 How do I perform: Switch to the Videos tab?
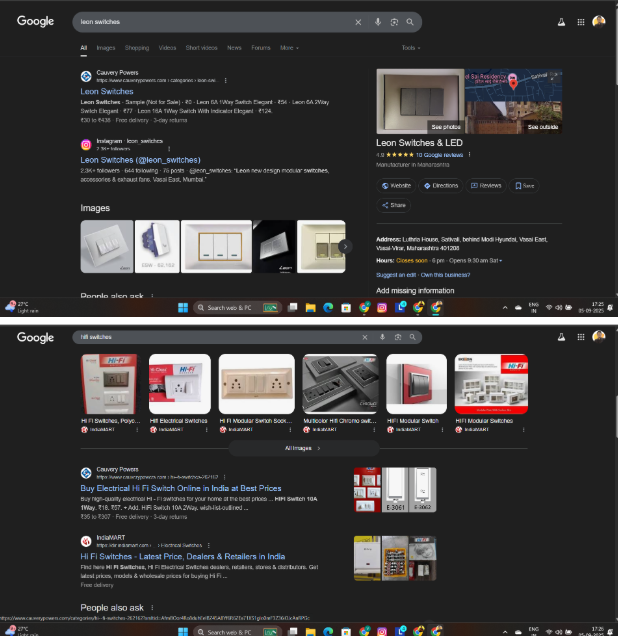pos(167,48)
